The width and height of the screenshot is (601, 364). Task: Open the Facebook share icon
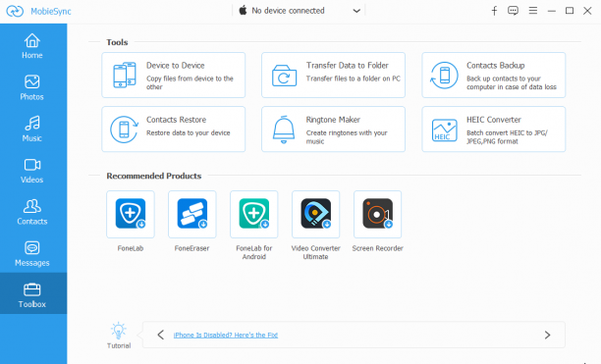pos(494,11)
